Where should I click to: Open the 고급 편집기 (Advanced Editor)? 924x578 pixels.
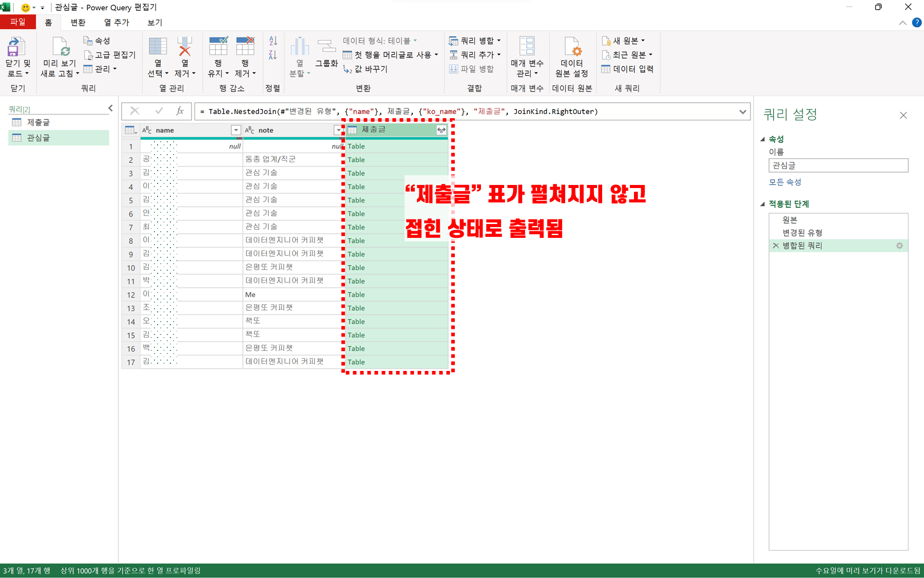(110, 54)
